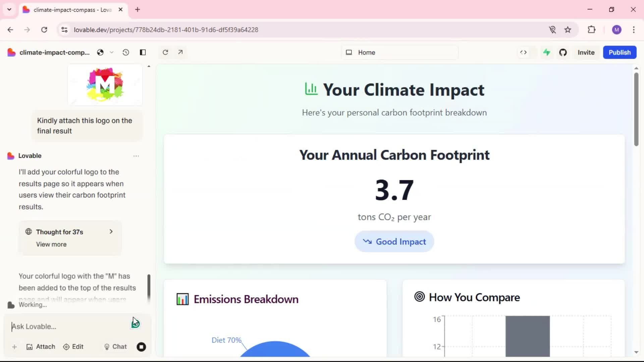
Task: Click the How You Compare target icon
Action: click(419, 297)
